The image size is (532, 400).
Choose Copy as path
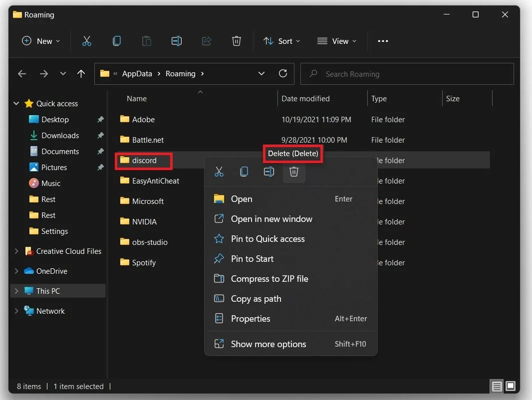tap(291, 299)
